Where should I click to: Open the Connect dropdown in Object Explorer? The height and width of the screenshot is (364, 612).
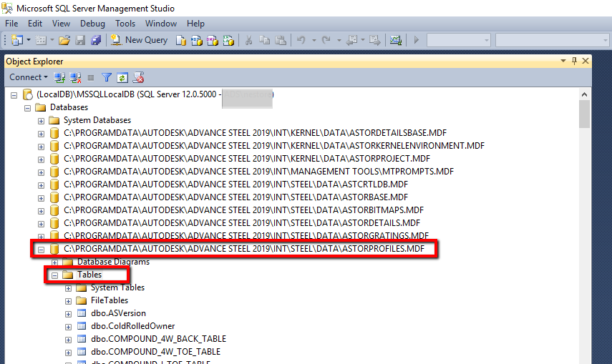28,77
